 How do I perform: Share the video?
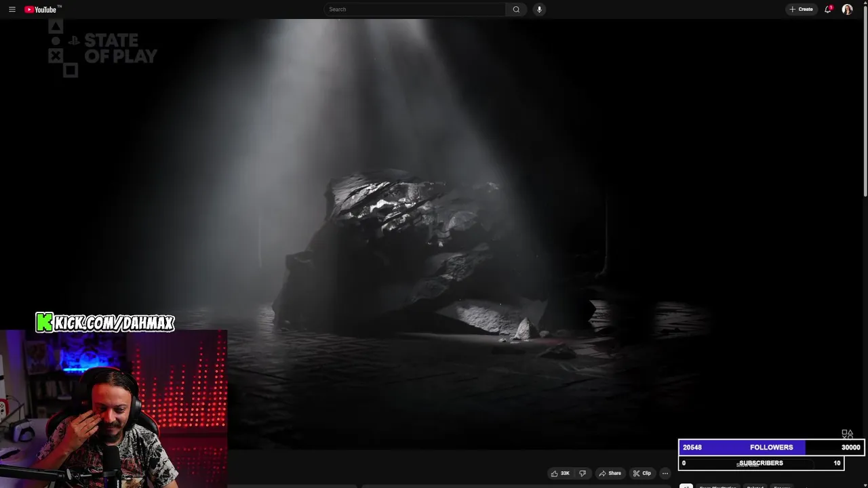(x=610, y=473)
